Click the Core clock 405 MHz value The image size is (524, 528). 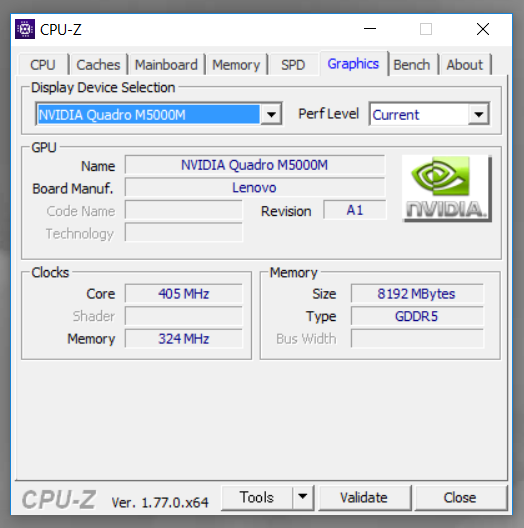(x=184, y=294)
